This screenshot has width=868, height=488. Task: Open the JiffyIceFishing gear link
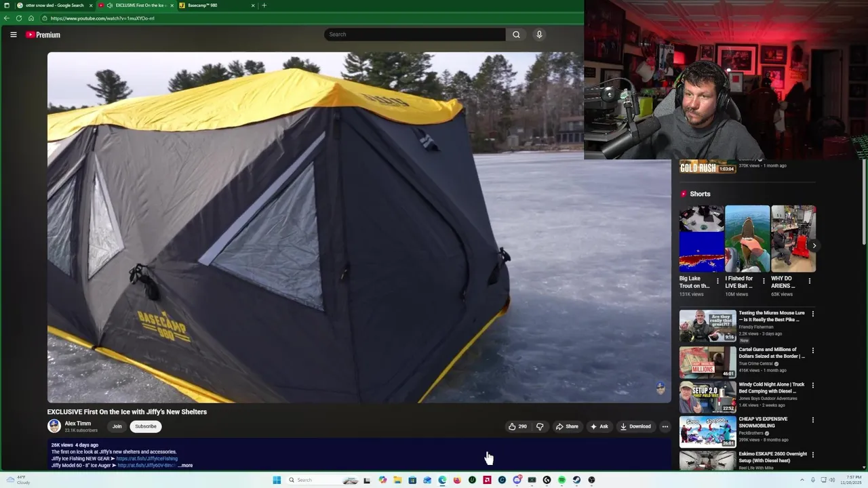[146, 459]
